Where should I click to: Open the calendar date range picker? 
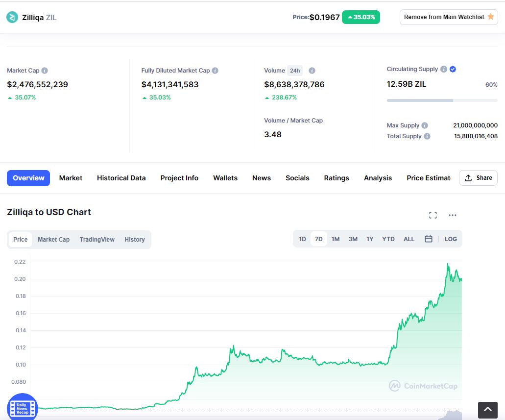429,239
